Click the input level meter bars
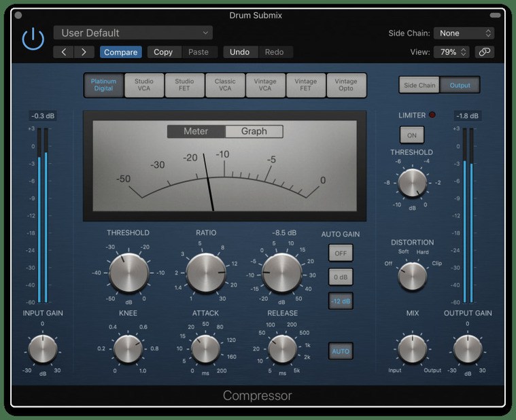 coord(42,215)
